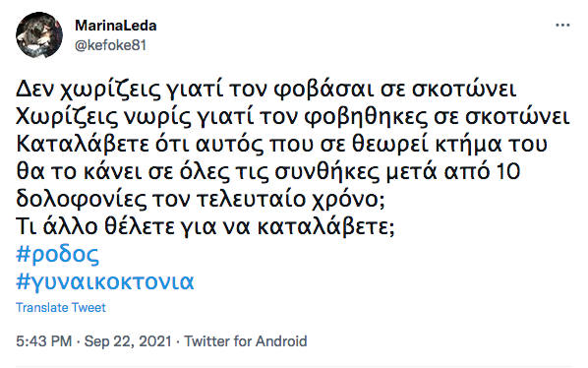Screen dimensions: 588x368
Task: Open MarinaLeda's round profile picture
Action: tap(39, 34)
